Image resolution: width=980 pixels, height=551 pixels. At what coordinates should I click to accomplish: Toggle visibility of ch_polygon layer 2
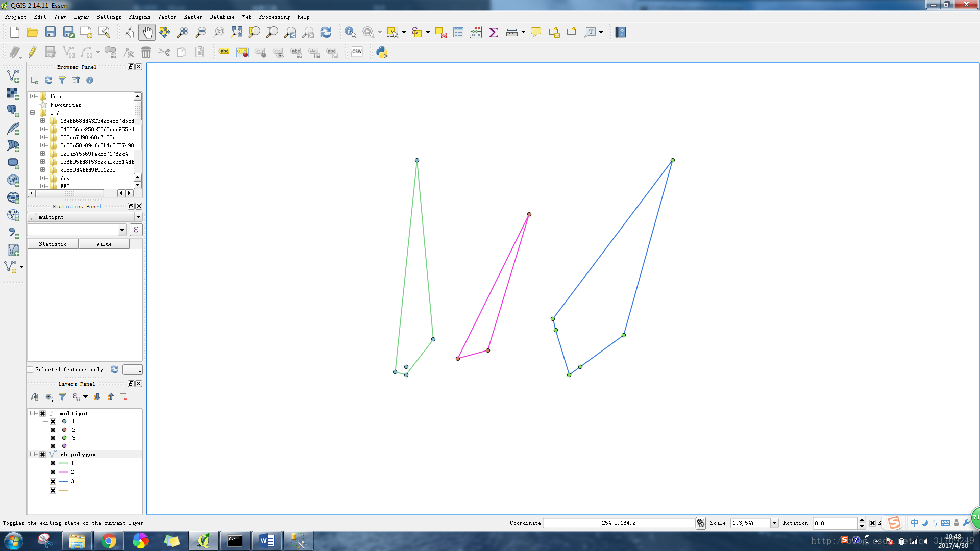(x=53, y=471)
